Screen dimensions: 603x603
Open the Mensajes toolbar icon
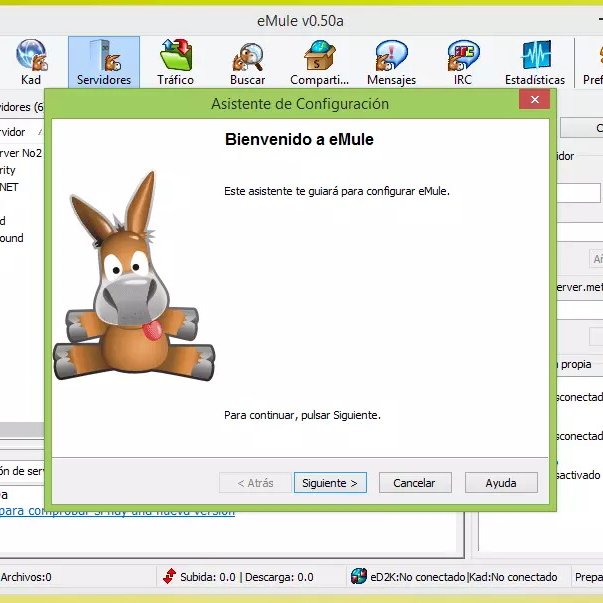coord(391,62)
